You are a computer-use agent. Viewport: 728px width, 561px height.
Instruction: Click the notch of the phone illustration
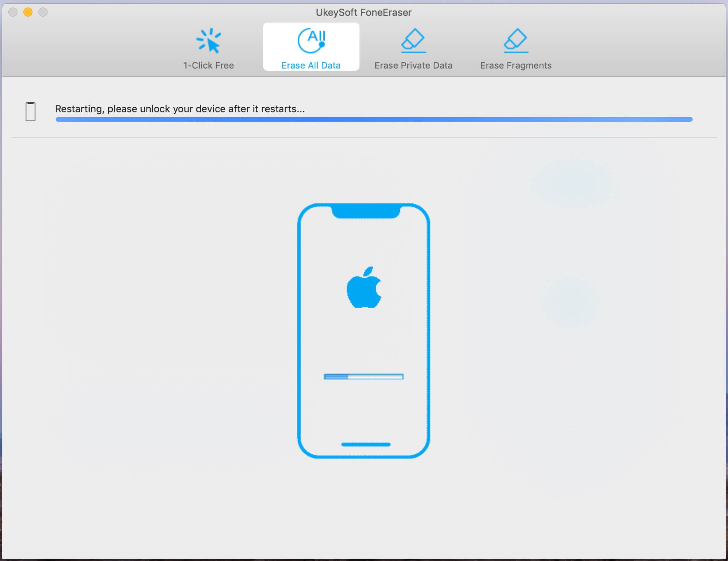pyautogui.click(x=365, y=212)
